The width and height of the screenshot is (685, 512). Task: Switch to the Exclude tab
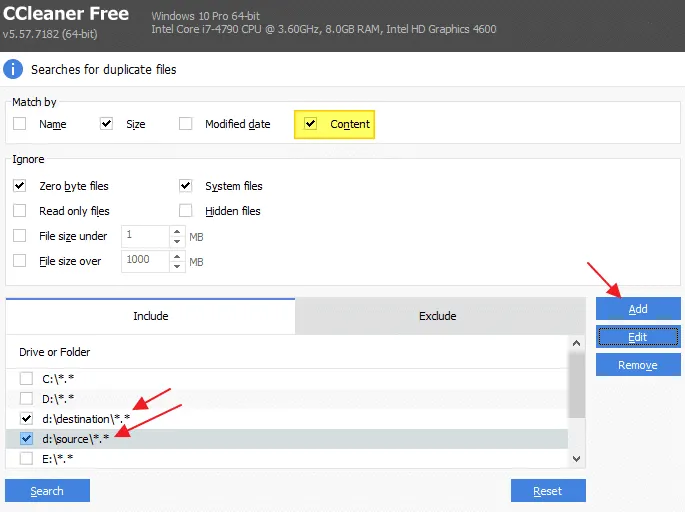pyautogui.click(x=437, y=316)
